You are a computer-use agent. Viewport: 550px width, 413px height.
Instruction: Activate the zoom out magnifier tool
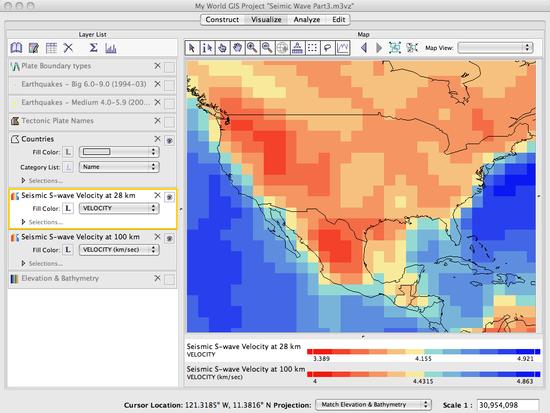click(267, 48)
